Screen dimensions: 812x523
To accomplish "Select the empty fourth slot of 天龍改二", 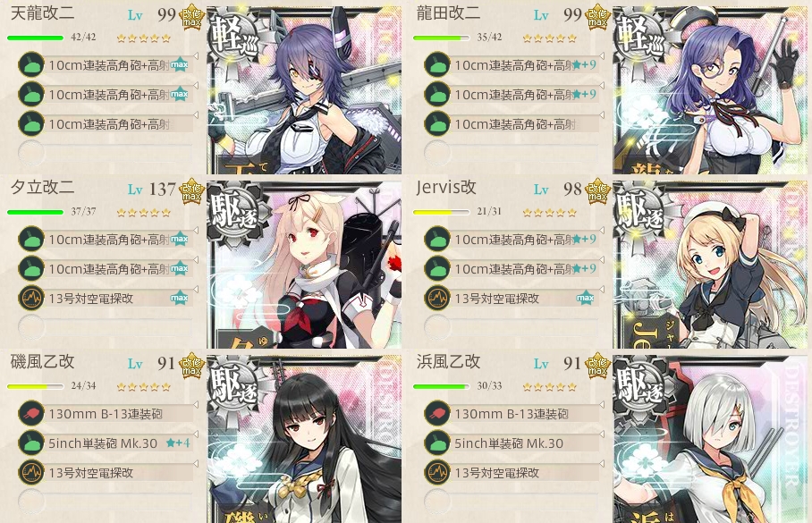I will point(106,153).
